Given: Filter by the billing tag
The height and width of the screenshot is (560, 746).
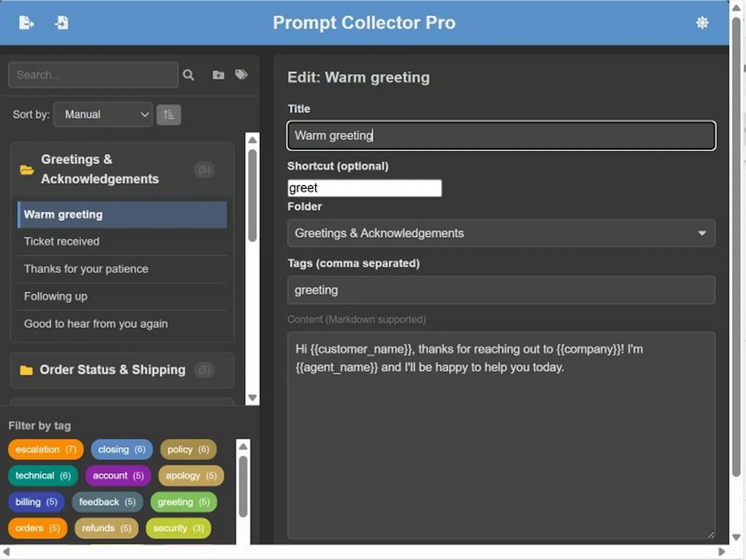Looking at the screenshot, I should tap(36, 502).
